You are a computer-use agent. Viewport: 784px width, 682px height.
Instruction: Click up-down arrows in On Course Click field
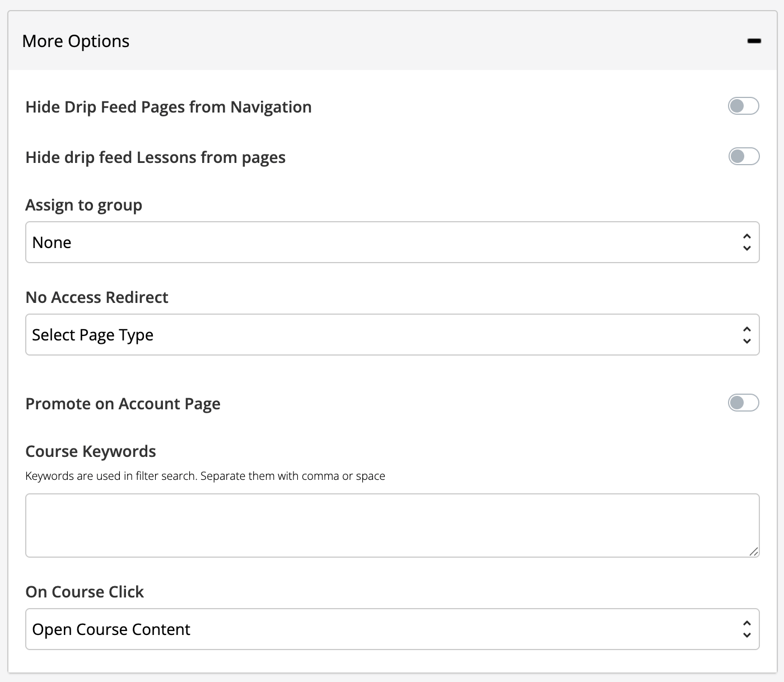tap(746, 629)
